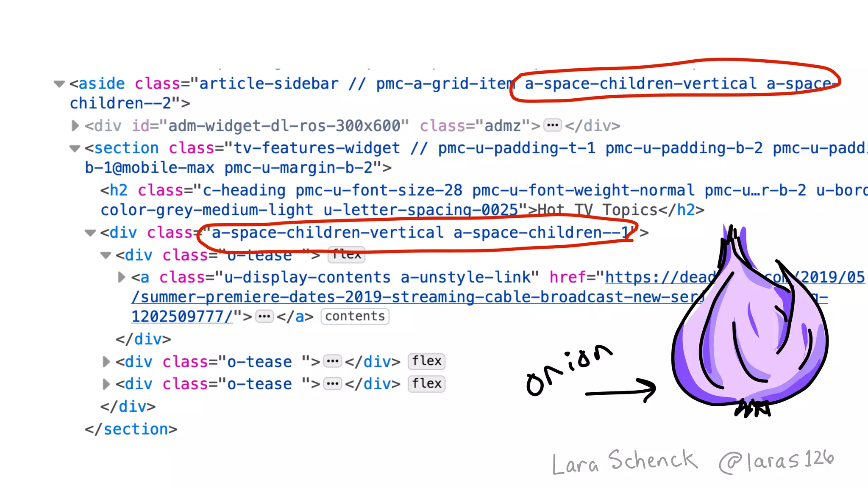
Task: Collapse the a-space-children-vertical div
Action: (x=90, y=233)
